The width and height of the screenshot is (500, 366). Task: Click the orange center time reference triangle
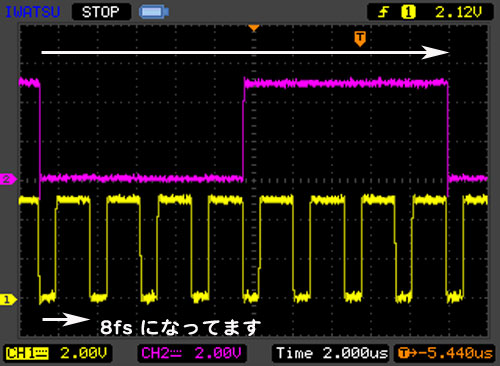(x=254, y=28)
